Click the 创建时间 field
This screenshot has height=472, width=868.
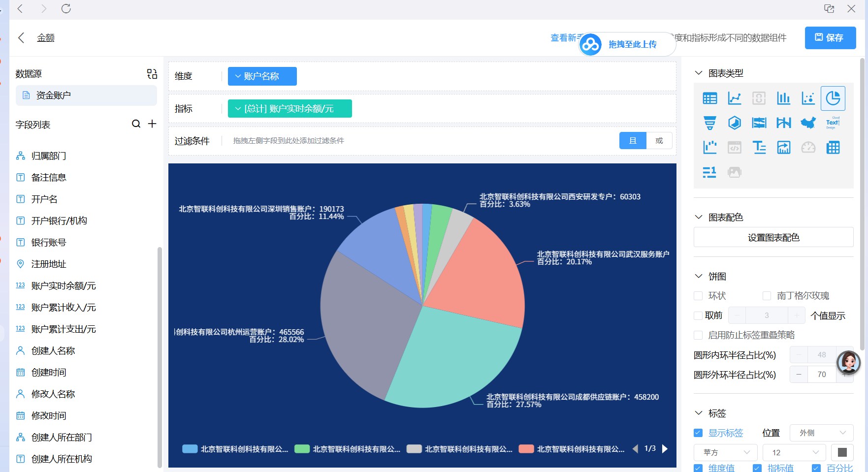point(48,373)
